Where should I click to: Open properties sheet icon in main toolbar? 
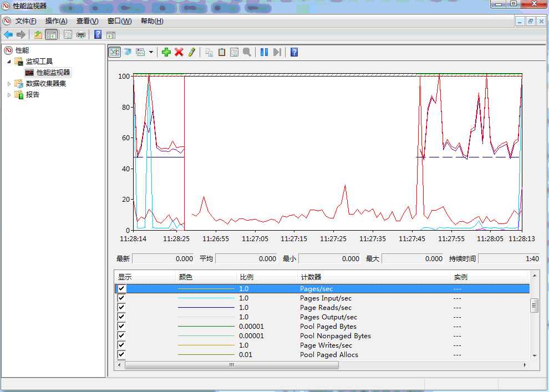pos(68,34)
